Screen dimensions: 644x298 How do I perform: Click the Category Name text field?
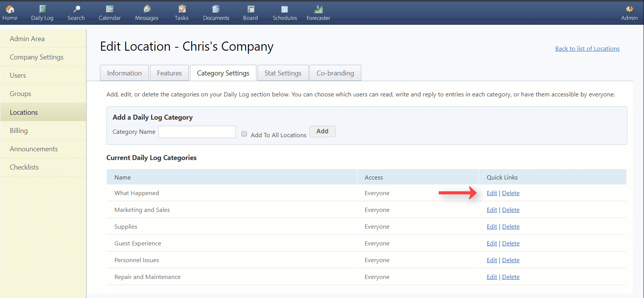point(197,132)
